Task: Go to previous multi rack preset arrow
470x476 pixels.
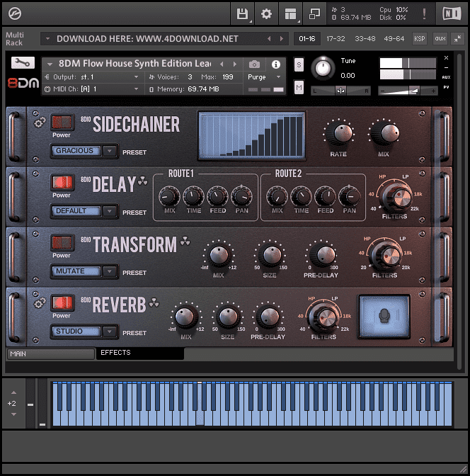Action: (x=269, y=39)
